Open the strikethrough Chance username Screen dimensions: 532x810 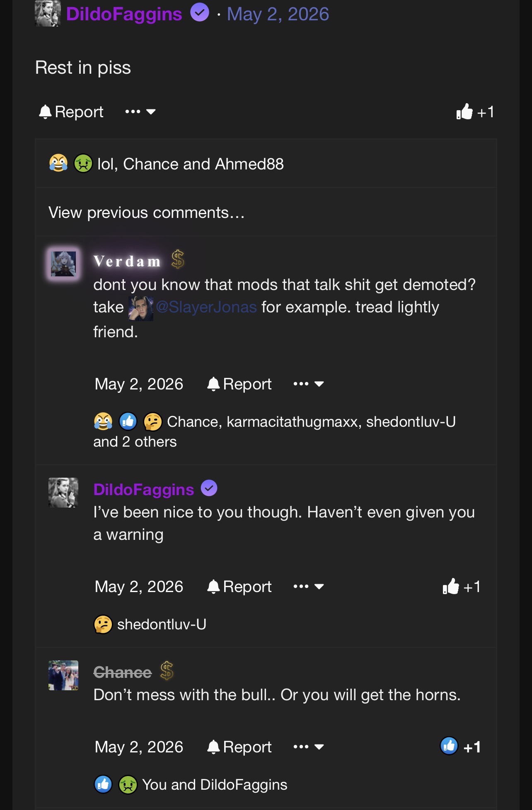[123, 672]
